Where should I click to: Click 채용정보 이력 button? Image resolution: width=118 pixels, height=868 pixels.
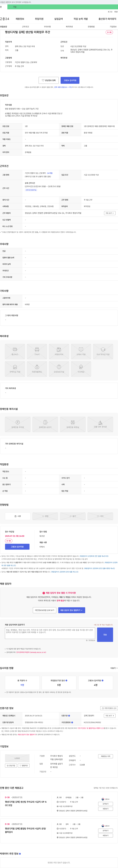(105, 756)
